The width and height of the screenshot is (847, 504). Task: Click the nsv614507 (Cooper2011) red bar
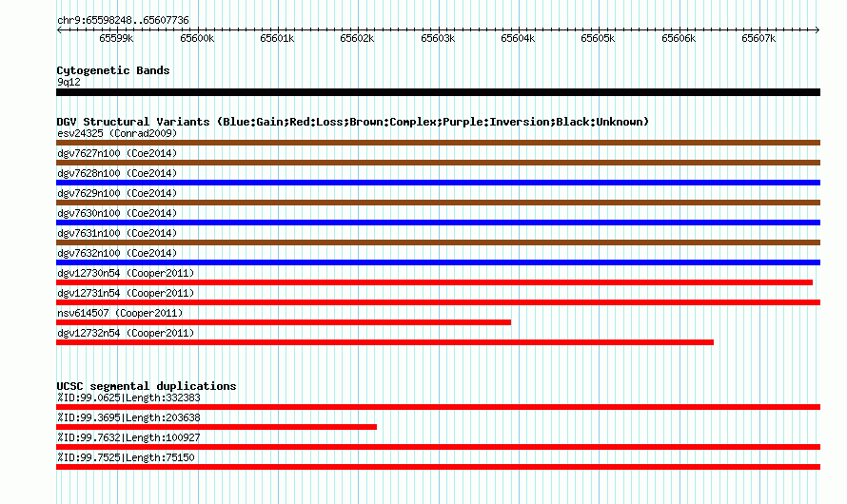click(x=284, y=322)
